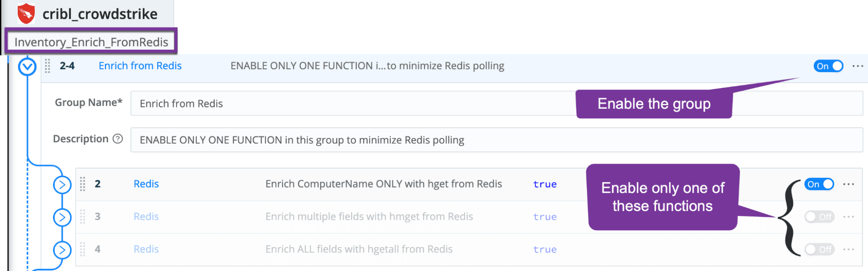Expand Redis function 2 details

click(62, 185)
